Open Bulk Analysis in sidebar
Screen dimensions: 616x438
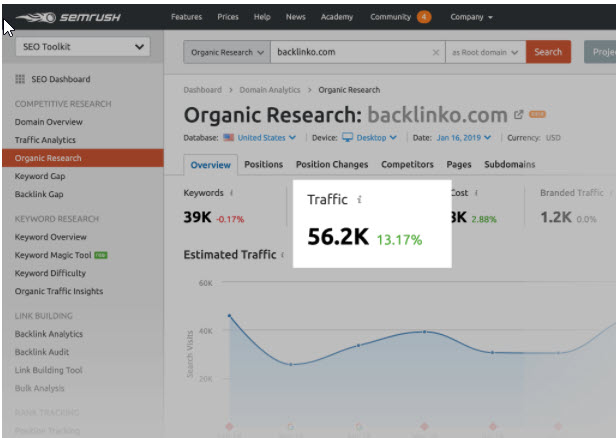click(x=39, y=389)
